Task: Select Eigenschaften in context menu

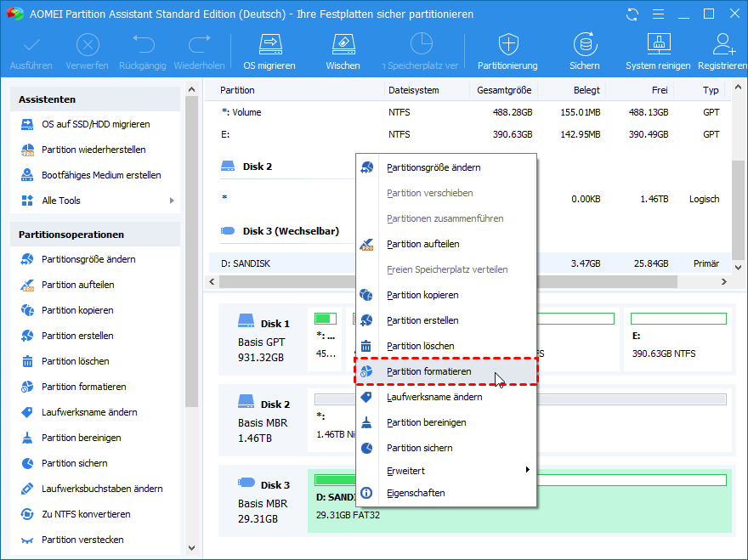Action: click(416, 493)
